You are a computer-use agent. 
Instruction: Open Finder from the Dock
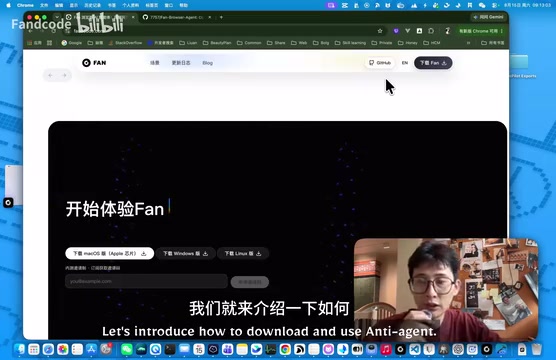20,349
